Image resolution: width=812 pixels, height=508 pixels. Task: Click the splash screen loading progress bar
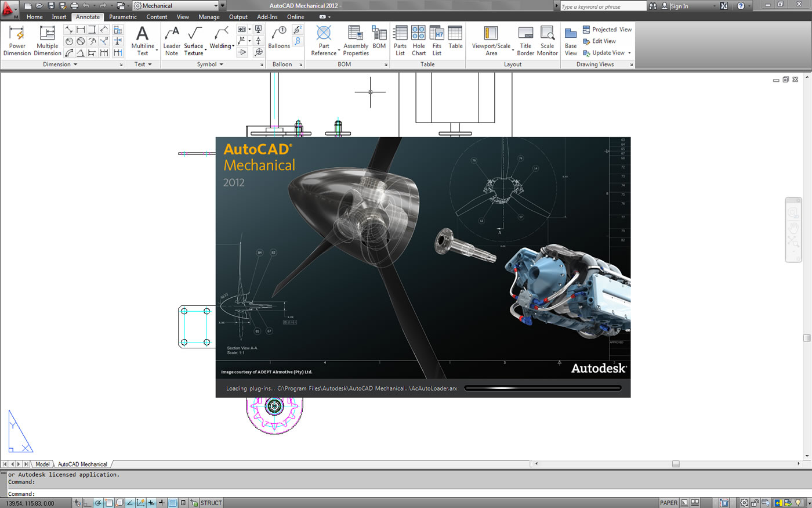point(543,388)
